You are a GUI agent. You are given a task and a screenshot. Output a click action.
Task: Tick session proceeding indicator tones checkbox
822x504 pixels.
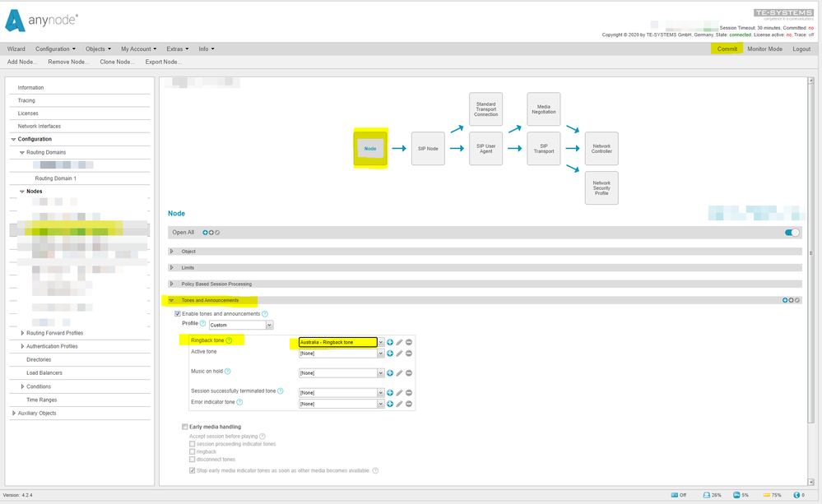pyautogui.click(x=192, y=444)
